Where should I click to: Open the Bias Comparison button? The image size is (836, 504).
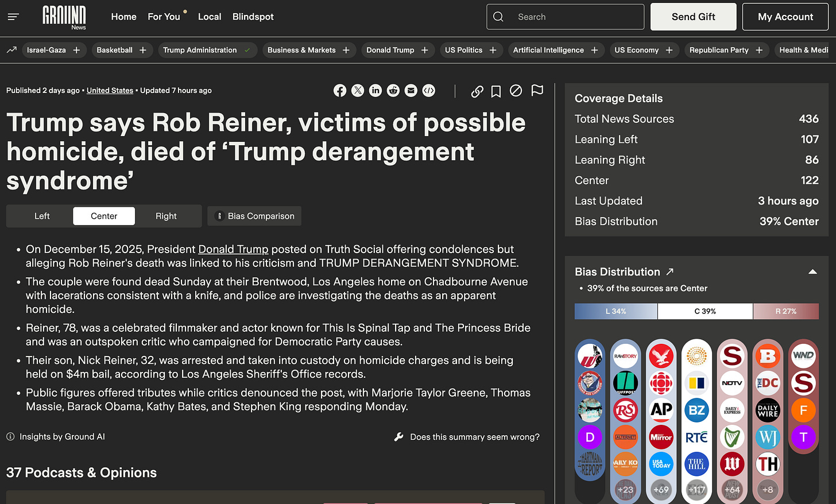pos(254,216)
